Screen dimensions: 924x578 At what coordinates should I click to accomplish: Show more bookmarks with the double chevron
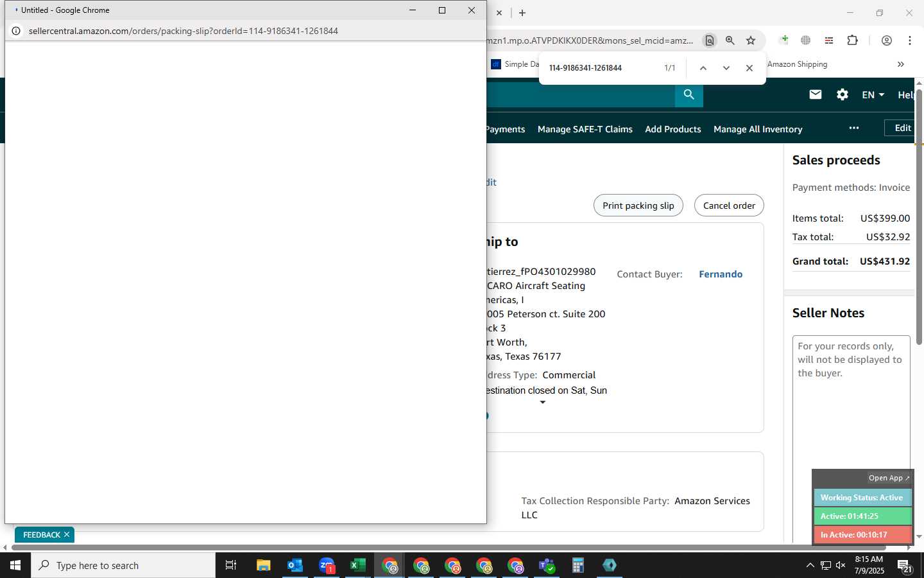(x=901, y=64)
